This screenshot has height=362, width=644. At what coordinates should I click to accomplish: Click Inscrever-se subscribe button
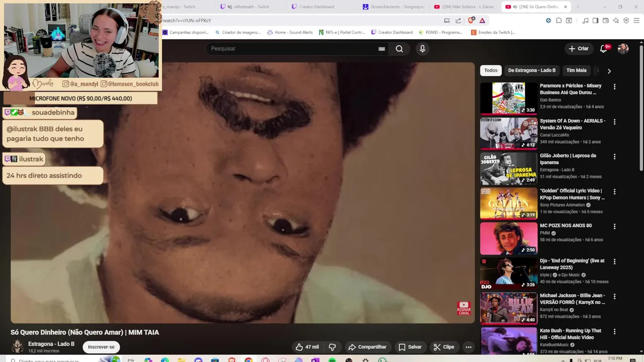click(x=101, y=347)
